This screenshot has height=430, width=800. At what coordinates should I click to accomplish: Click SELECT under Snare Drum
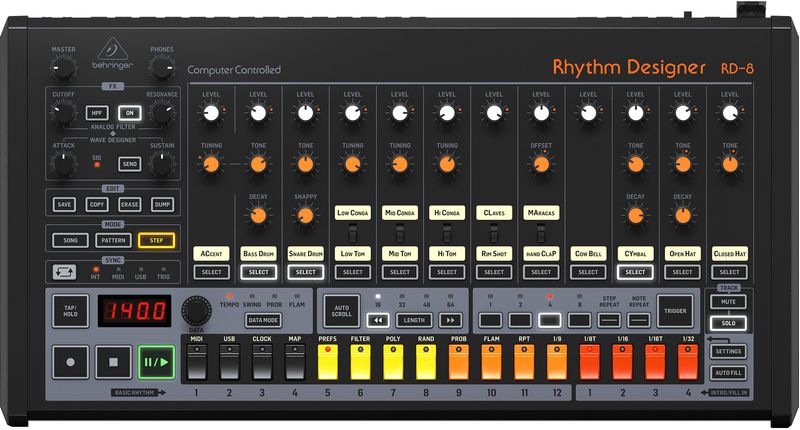(x=306, y=272)
